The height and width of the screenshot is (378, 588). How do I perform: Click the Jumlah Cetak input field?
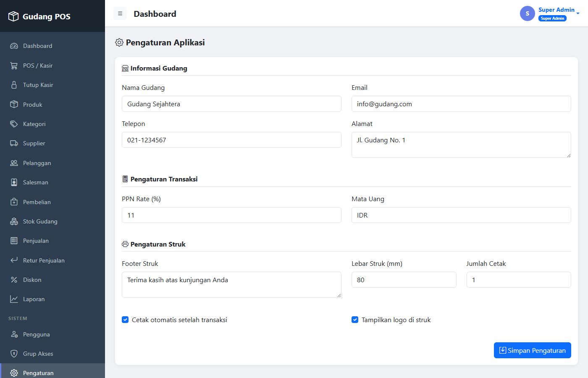(x=519, y=280)
